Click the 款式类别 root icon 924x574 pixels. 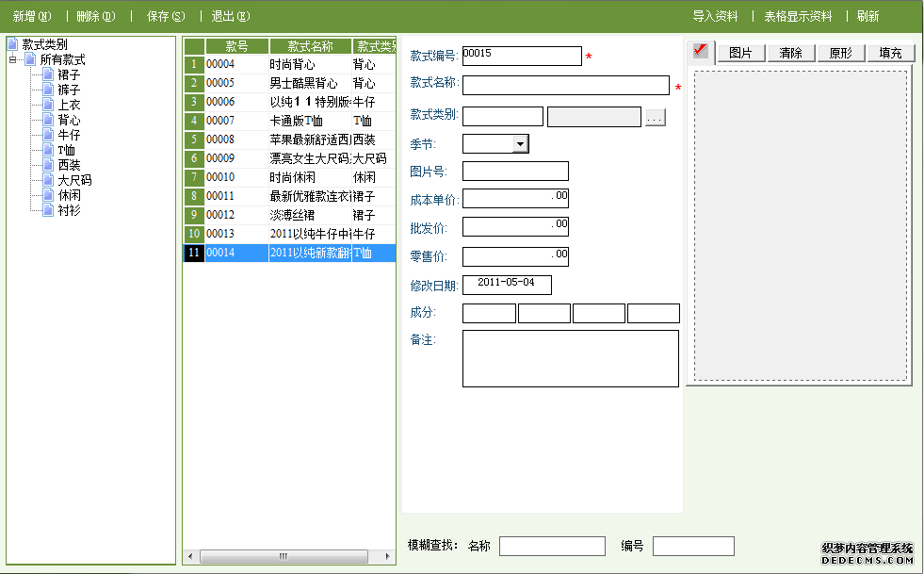click(x=13, y=44)
